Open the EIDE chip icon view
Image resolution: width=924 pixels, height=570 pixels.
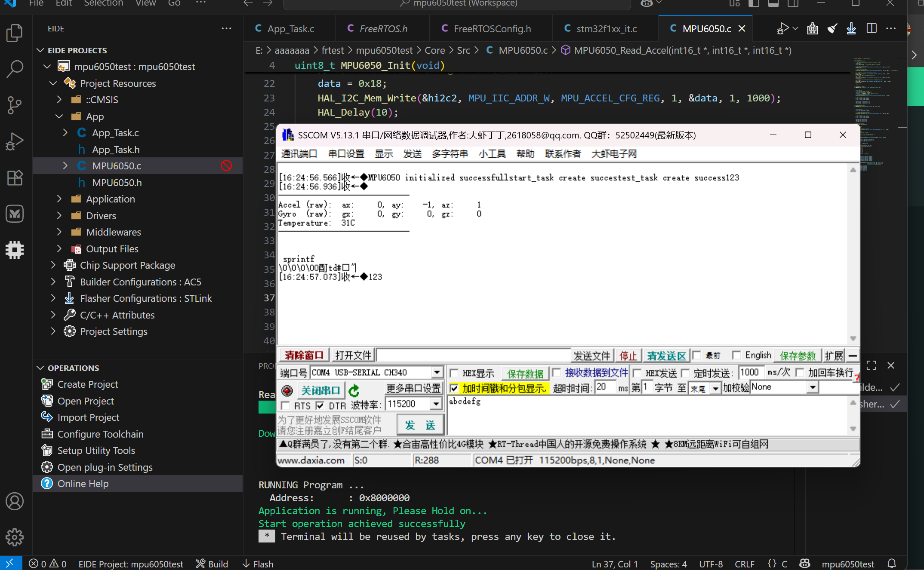coord(15,249)
